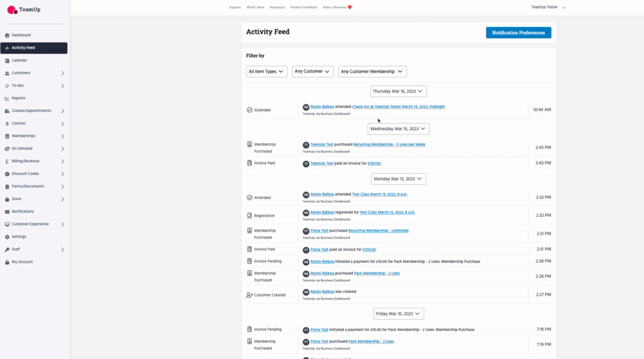Click the TeamUp logo icon
Viewport: 644px width, 359px height.
click(x=12, y=10)
